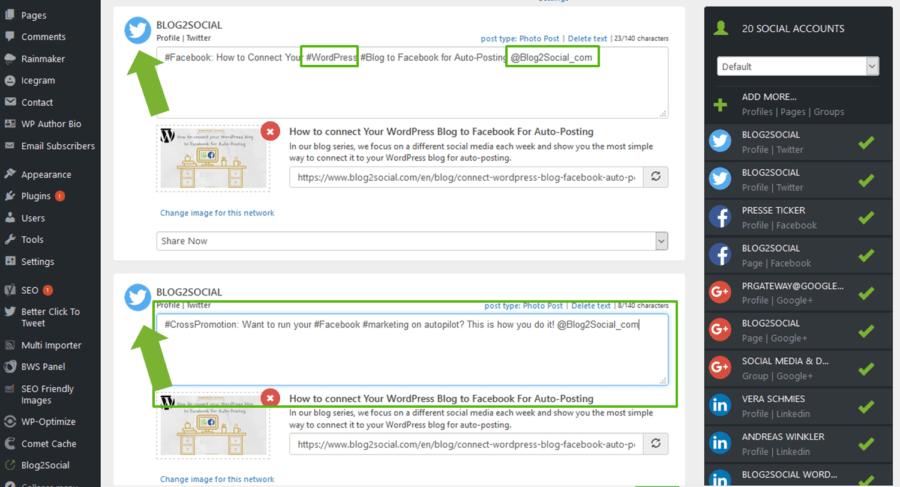The height and width of the screenshot is (487, 900).
Task: Click the Users person icon
Action: point(10,218)
